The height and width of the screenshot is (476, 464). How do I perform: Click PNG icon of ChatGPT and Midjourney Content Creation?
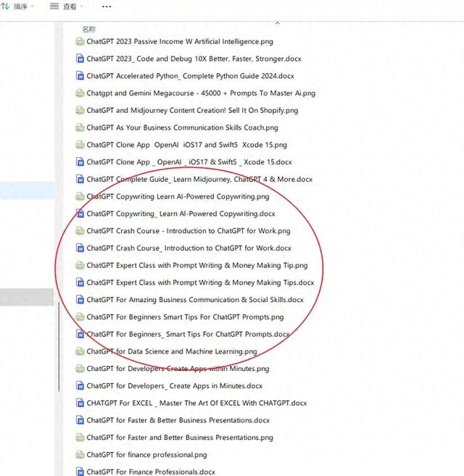[x=80, y=110]
